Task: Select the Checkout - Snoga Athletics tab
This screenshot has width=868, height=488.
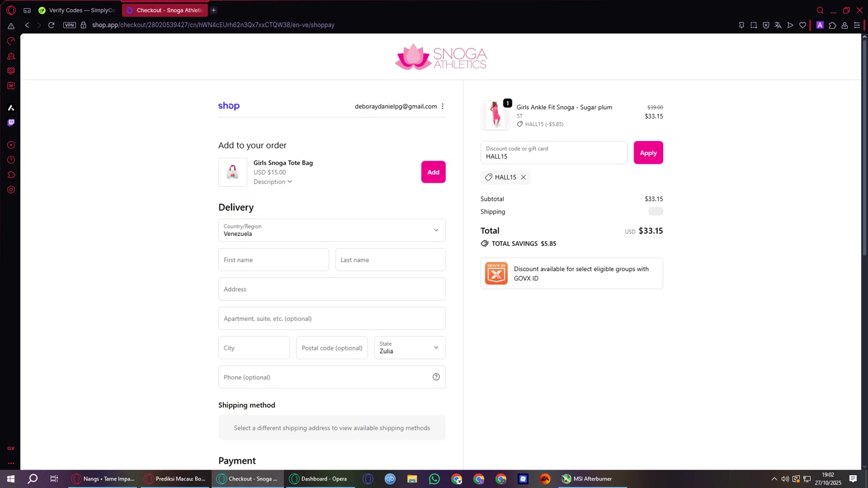Action: tap(164, 10)
